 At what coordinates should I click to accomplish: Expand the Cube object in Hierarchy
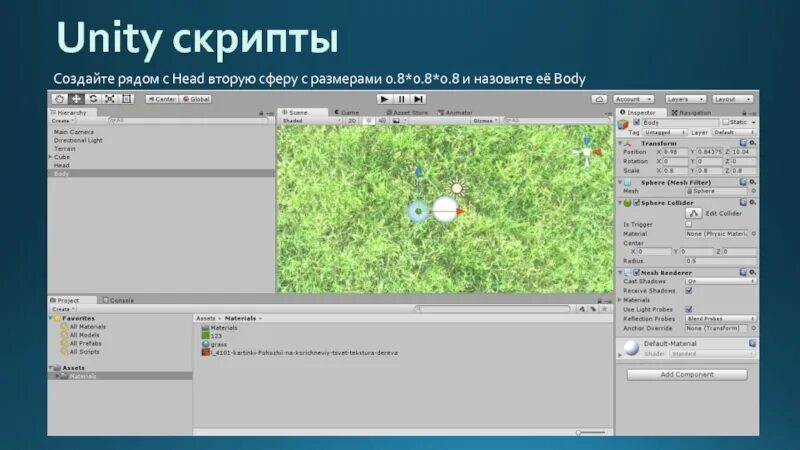pyautogui.click(x=51, y=157)
